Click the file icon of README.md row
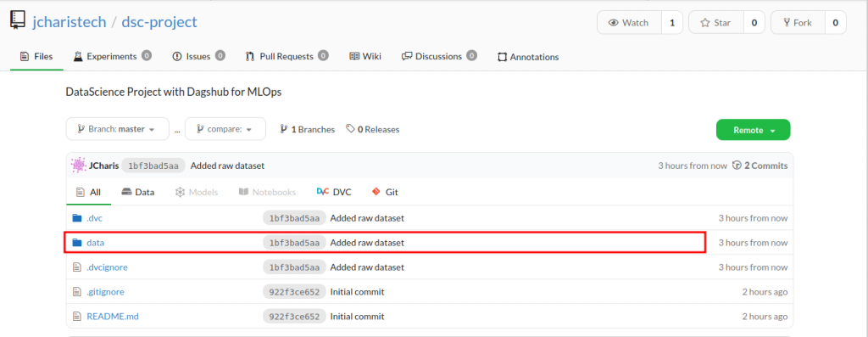Screen dimensions: 868x337 click(x=77, y=317)
